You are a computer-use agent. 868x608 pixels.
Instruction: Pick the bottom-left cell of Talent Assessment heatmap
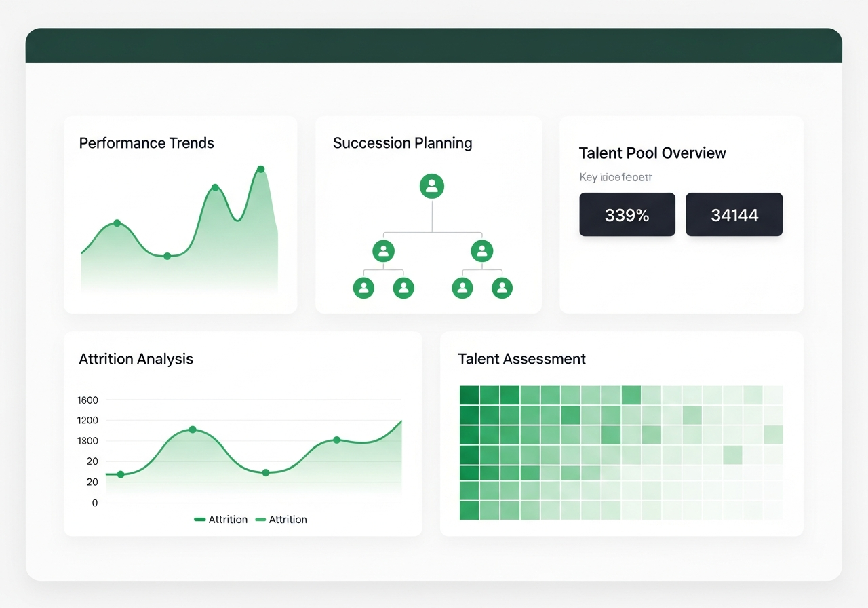click(469, 510)
